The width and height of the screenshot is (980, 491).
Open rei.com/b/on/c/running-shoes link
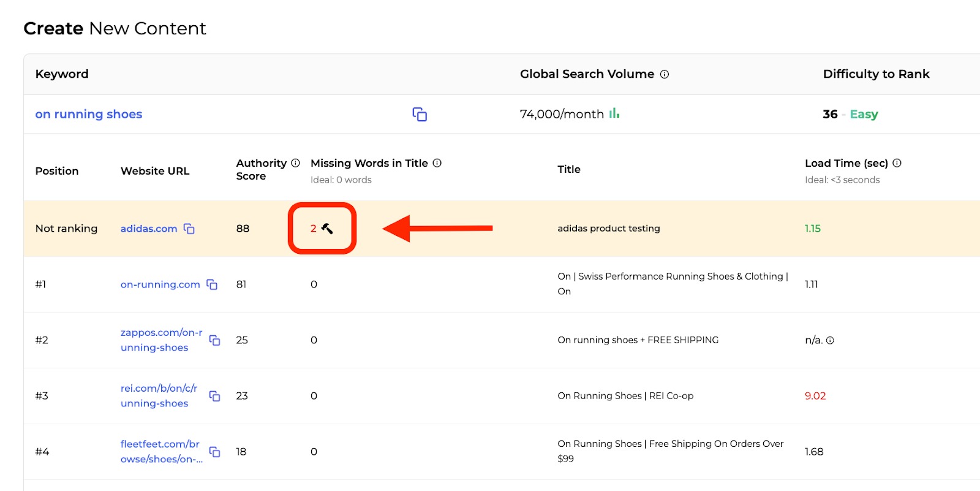point(159,396)
